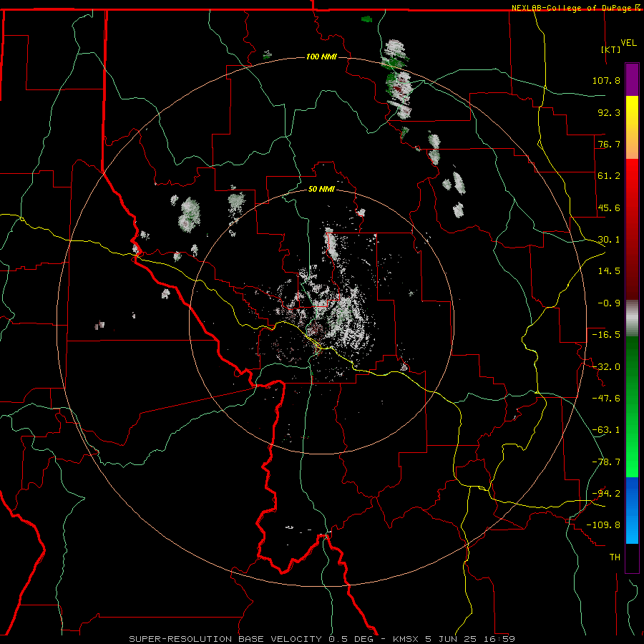Click the KMSX station identifier in the caption
644x644 pixels.
(406, 639)
